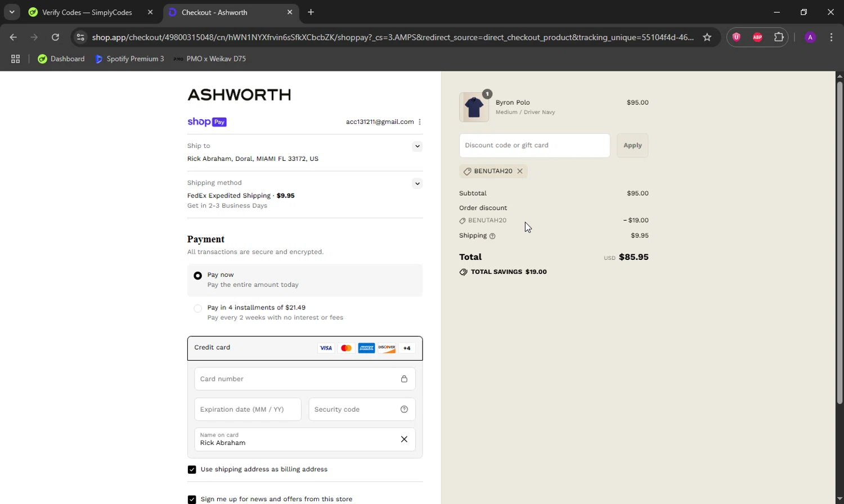Click the Apply discount button
The height and width of the screenshot is (504, 844).
(632, 146)
